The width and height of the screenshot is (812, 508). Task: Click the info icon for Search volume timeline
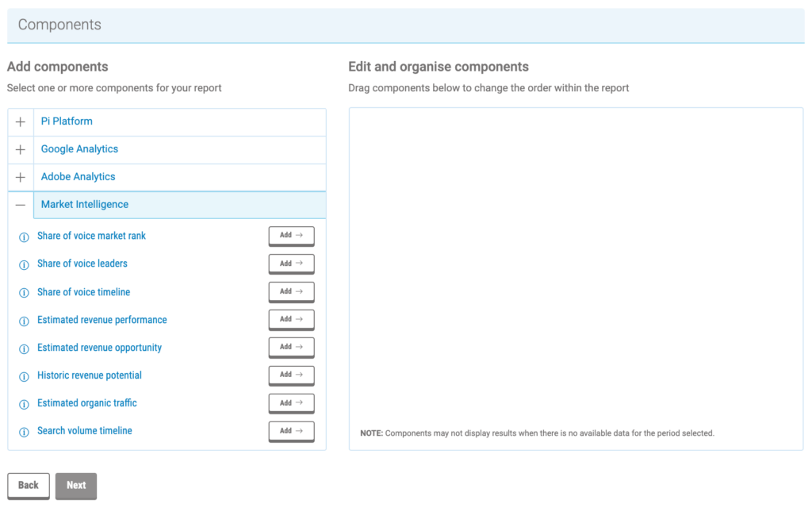pyautogui.click(x=24, y=431)
